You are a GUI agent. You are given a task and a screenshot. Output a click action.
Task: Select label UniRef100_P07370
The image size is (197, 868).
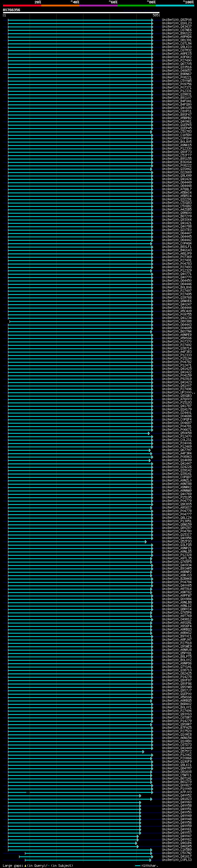(177, 342)
